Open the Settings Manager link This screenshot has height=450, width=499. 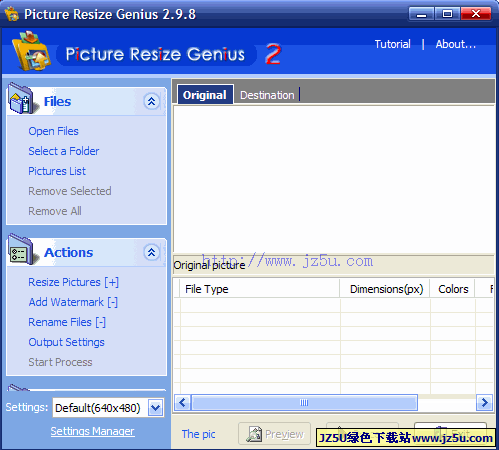92,431
